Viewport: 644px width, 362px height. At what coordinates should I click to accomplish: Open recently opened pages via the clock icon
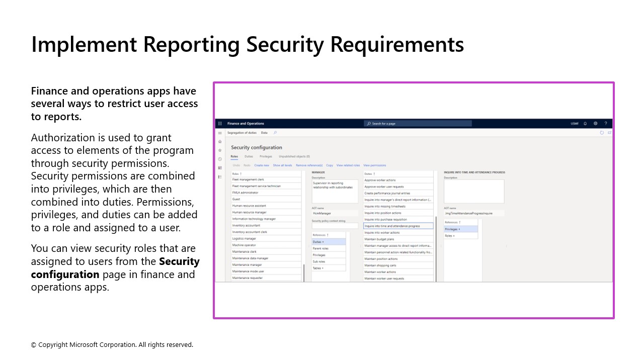tap(219, 158)
